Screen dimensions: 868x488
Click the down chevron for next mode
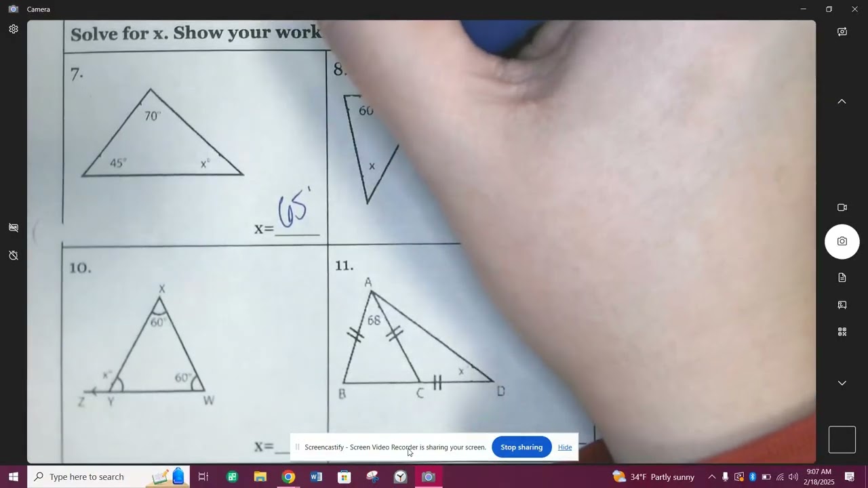[842, 384]
